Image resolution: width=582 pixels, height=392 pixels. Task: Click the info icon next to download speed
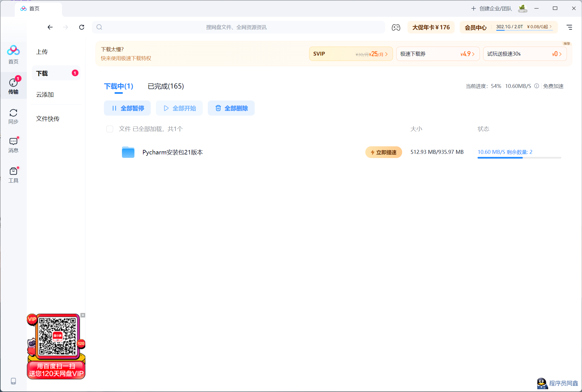536,86
